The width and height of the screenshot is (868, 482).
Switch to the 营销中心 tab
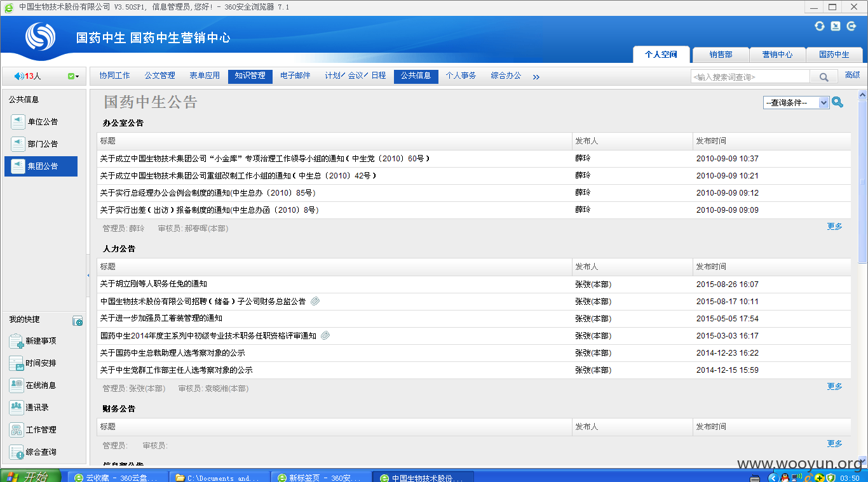pyautogui.click(x=777, y=55)
